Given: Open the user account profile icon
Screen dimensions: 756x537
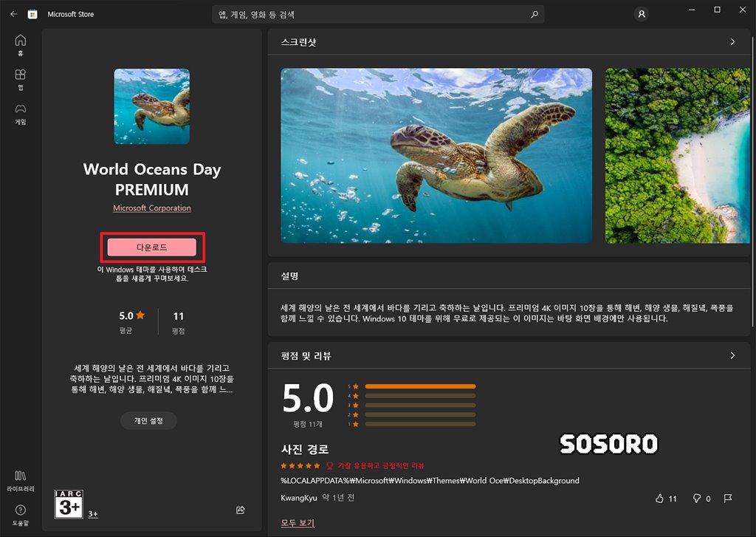Looking at the screenshot, I should pos(642,14).
